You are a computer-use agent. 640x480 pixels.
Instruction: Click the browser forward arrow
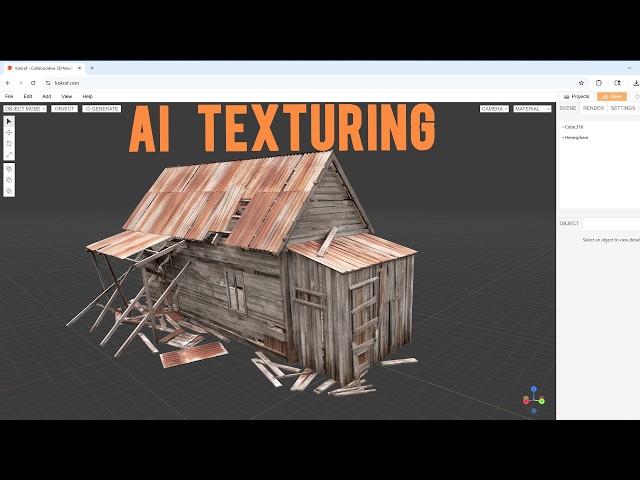point(20,83)
